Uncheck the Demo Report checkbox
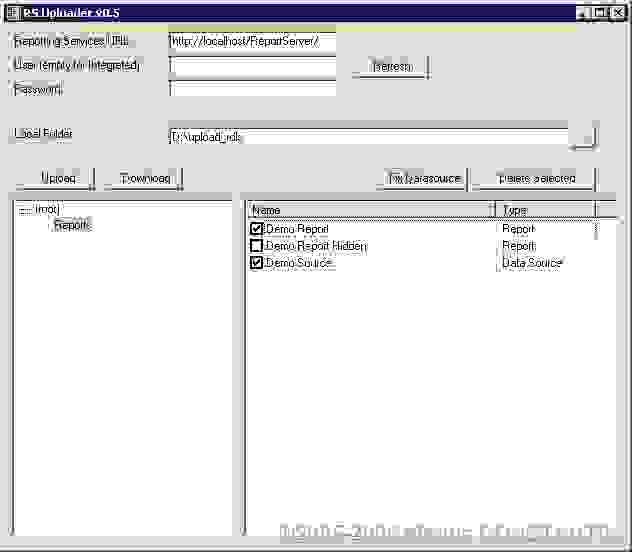 (257, 230)
